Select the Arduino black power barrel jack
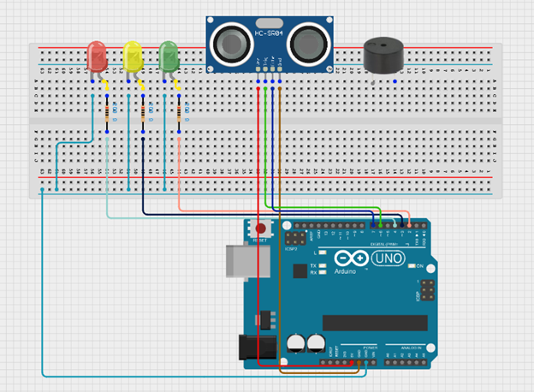Screen dimensions: 534x392 258,347
